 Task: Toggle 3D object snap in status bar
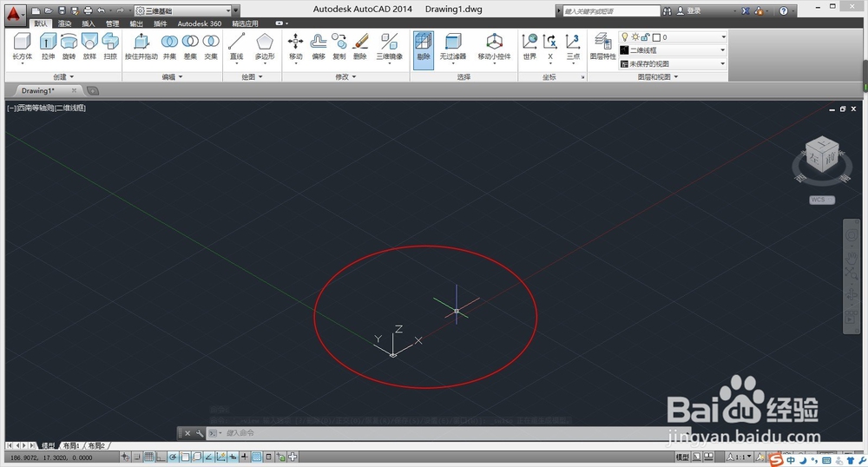[x=196, y=457]
